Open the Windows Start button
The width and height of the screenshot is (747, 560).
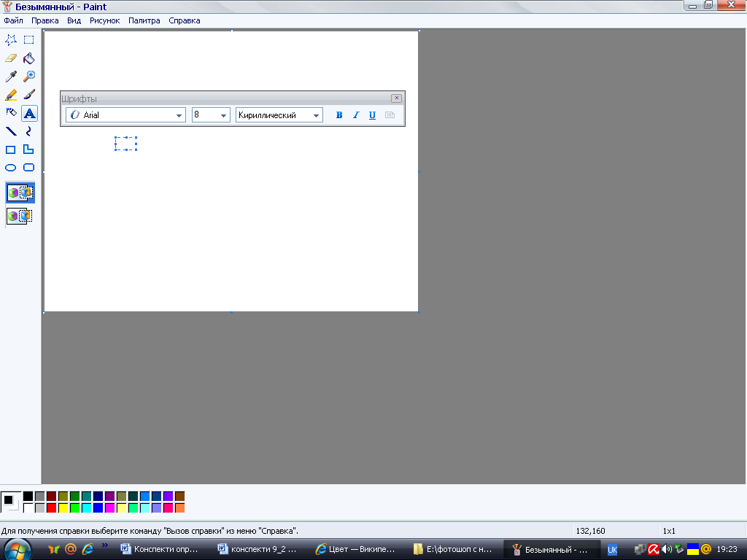(18, 550)
